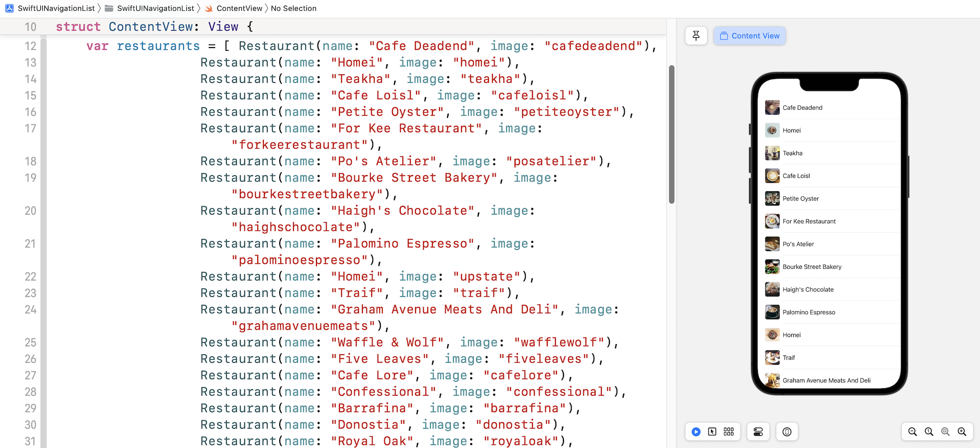Screen dimensions: 980x448
Task: Zoom canvas to fit
Action: pyautogui.click(x=945, y=432)
